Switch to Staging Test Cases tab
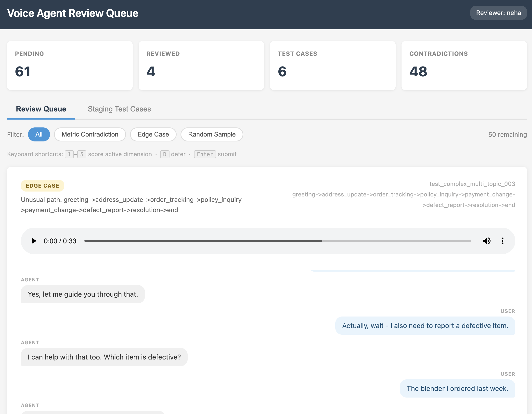This screenshot has width=532, height=414. tap(119, 109)
